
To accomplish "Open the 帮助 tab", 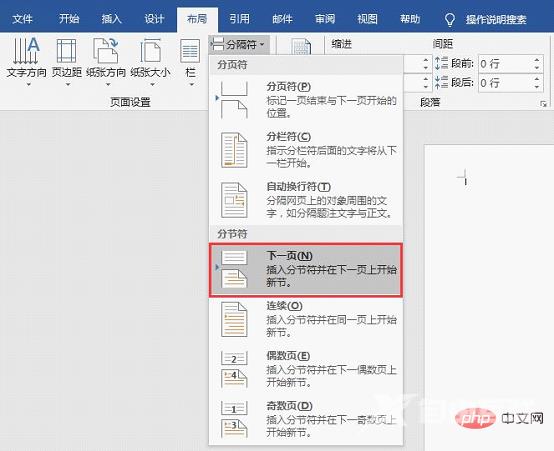I will point(410,19).
